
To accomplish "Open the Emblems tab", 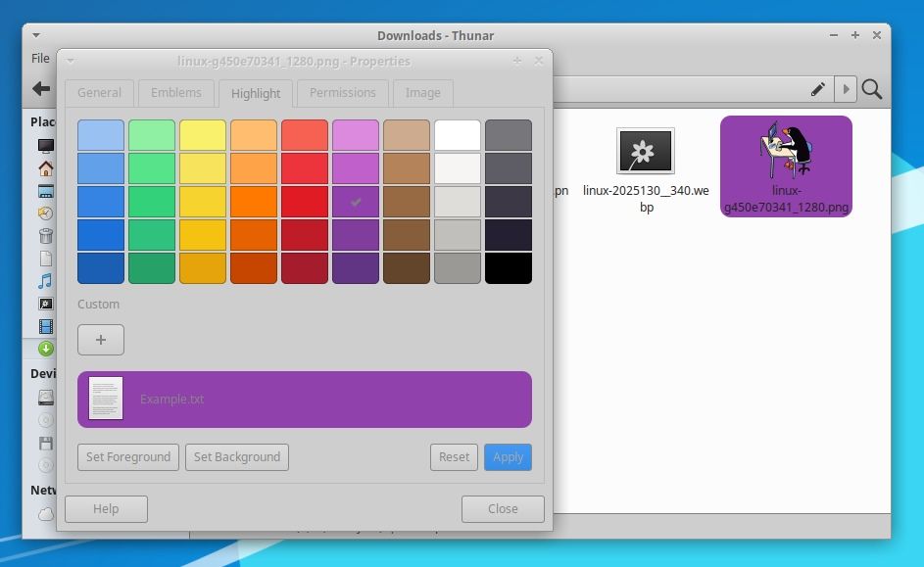I will 176,93.
